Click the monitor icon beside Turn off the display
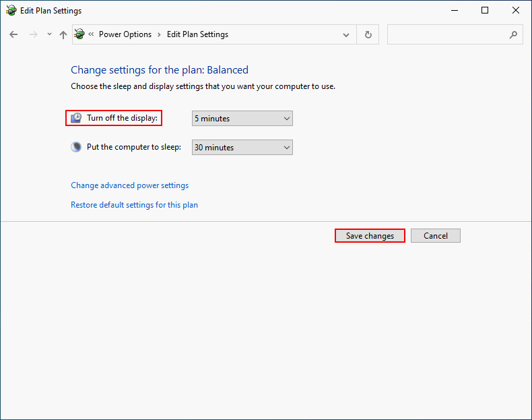 coord(77,118)
